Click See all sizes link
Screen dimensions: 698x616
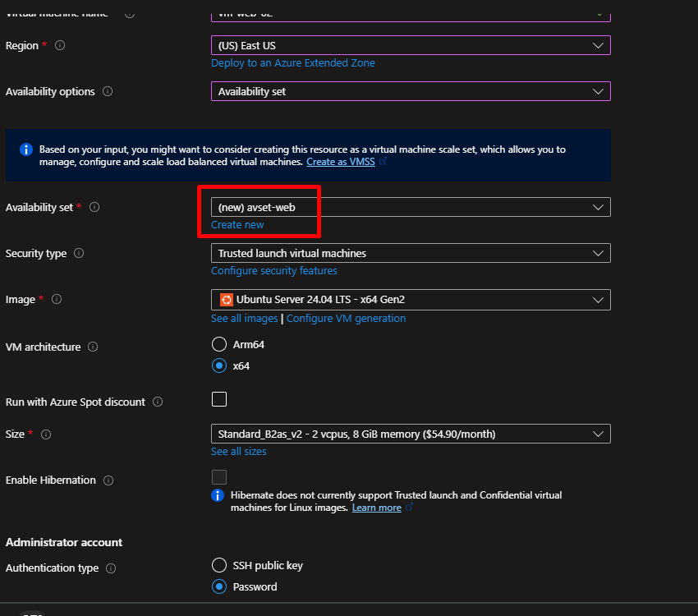(x=238, y=452)
